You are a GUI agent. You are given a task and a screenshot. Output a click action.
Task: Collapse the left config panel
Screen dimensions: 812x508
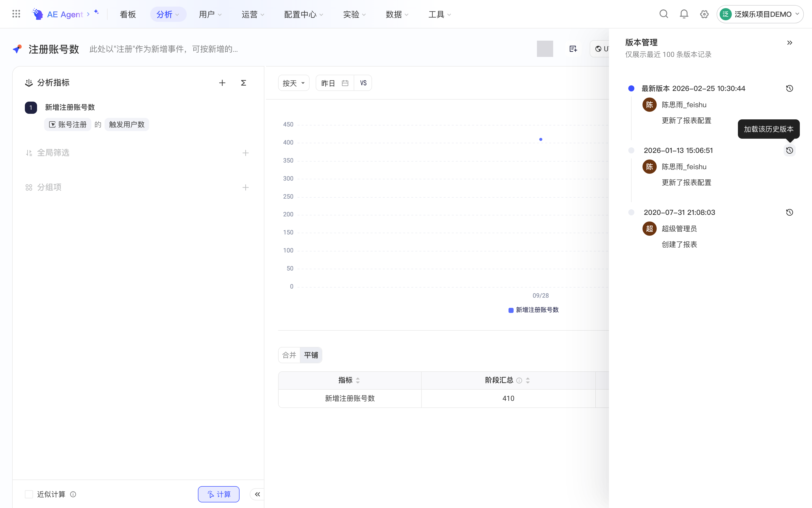(x=257, y=494)
